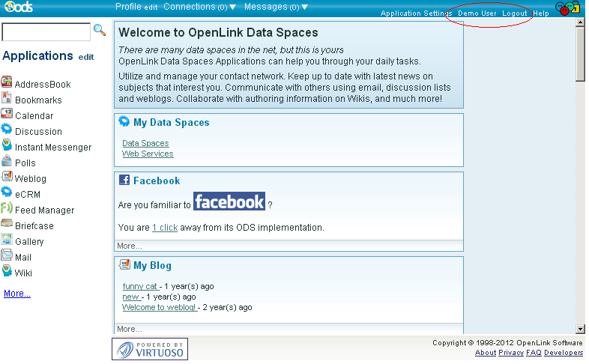
Task: Open the AddressBook application icon
Action: (7, 83)
